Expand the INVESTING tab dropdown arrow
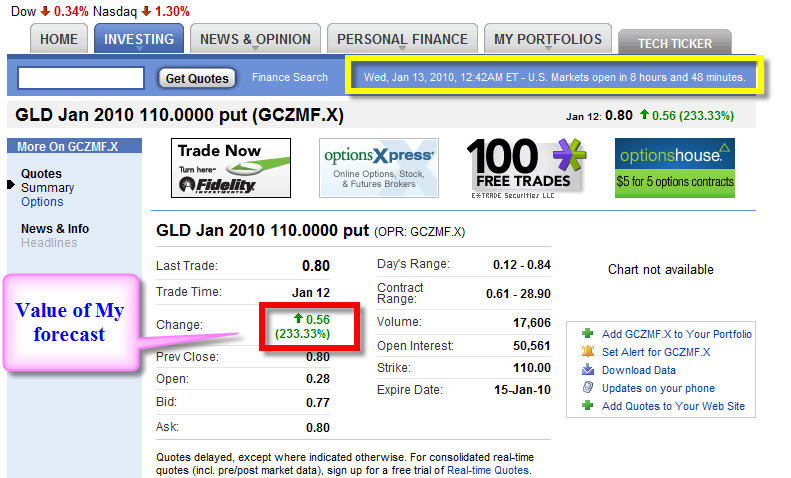 pos(139,48)
